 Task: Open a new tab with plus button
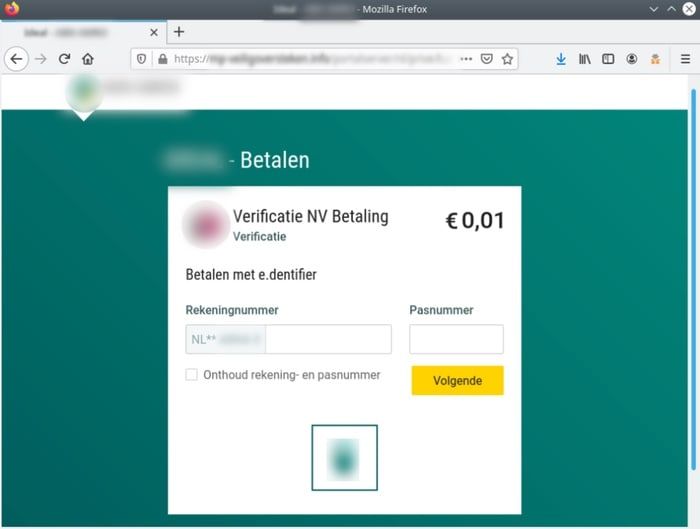(x=179, y=32)
